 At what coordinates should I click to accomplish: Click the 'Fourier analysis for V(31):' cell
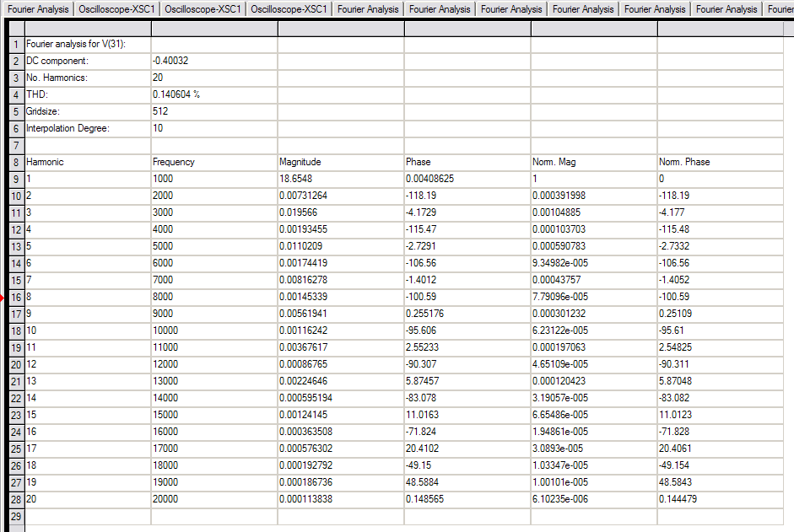click(88, 44)
